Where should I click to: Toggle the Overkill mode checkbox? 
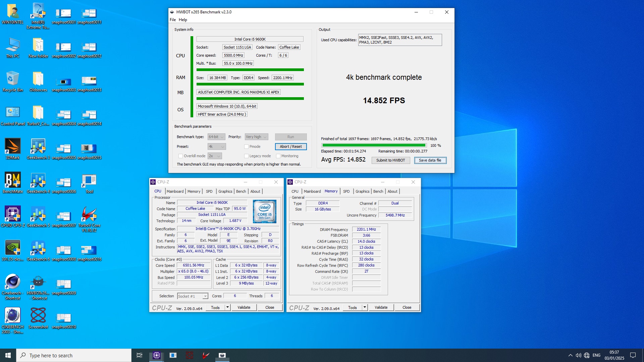[x=180, y=156]
